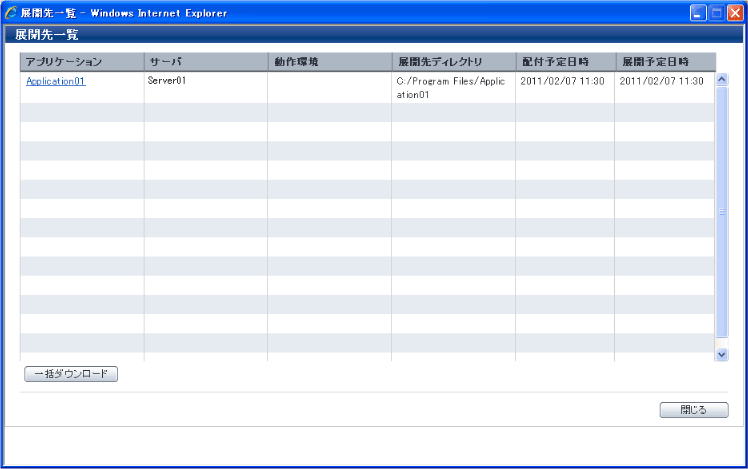Open the Application01 link
The height and width of the screenshot is (469, 748).
(56, 81)
